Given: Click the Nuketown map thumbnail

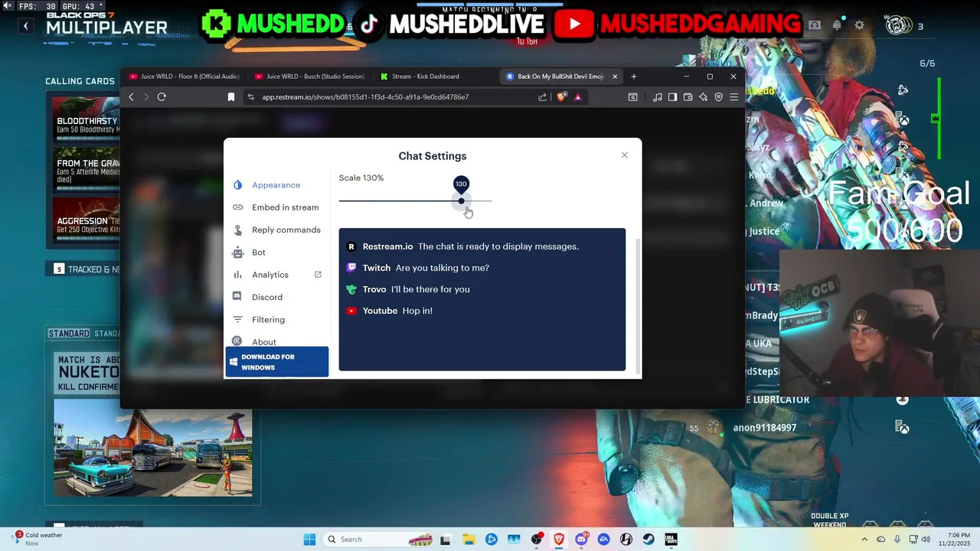Looking at the screenshot, I should click(153, 448).
